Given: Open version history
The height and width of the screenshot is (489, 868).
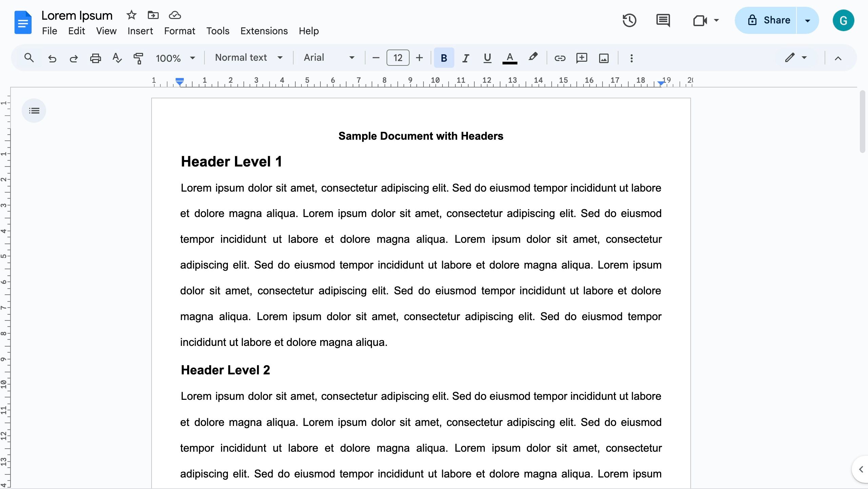Looking at the screenshot, I should click(x=629, y=20).
